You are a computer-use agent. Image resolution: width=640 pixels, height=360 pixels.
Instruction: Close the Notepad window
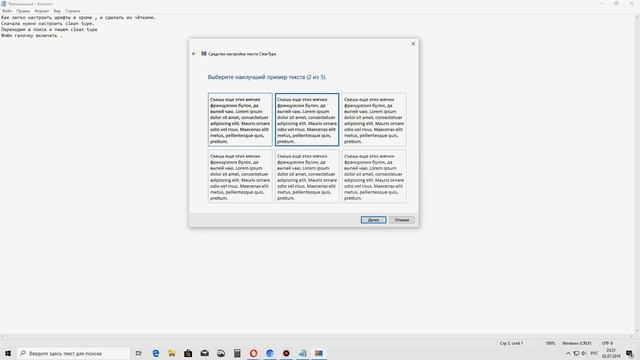point(631,3)
